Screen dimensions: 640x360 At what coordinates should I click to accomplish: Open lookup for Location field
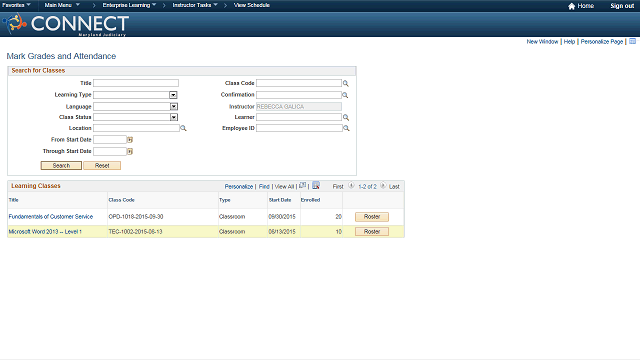[x=183, y=128]
